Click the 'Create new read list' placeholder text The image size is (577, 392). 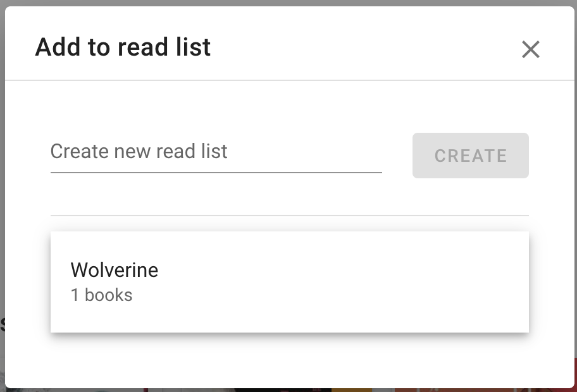click(139, 152)
